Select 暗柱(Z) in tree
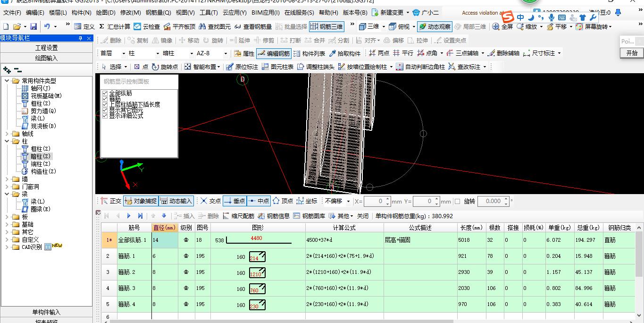 40,156
